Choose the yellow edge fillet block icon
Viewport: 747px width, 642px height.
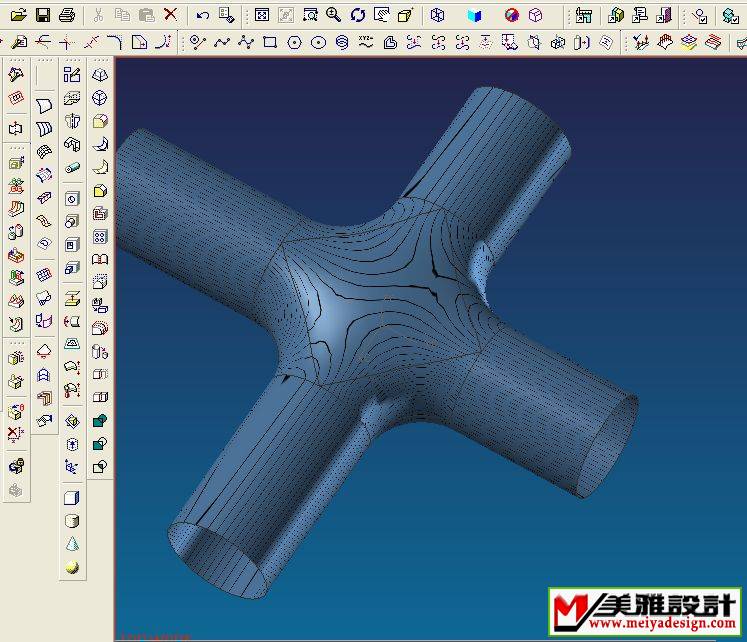click(100, 121)
